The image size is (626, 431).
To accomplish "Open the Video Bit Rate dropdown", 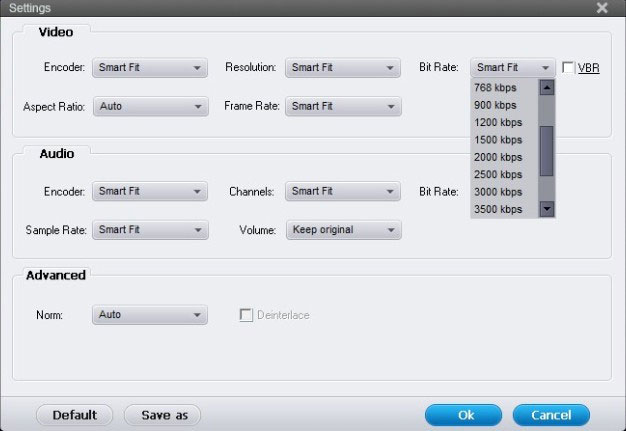I will 513,67.
